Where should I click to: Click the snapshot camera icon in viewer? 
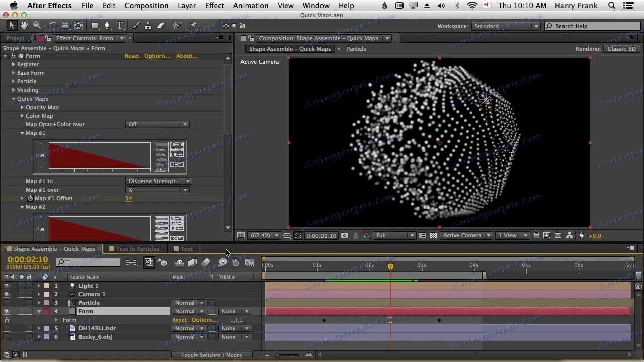(x=344, y=235)
